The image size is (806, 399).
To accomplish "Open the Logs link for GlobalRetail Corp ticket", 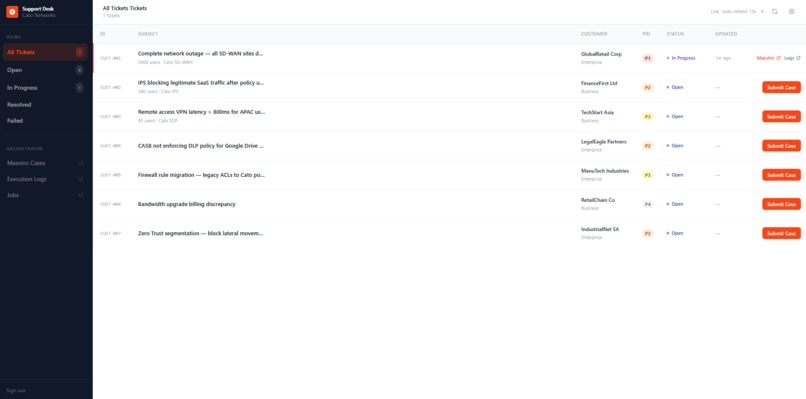I will click(793, 58).
